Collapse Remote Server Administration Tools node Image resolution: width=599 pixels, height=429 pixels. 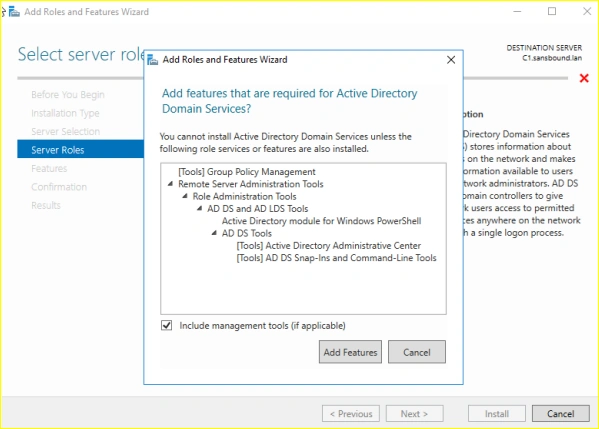pos(170,184)
